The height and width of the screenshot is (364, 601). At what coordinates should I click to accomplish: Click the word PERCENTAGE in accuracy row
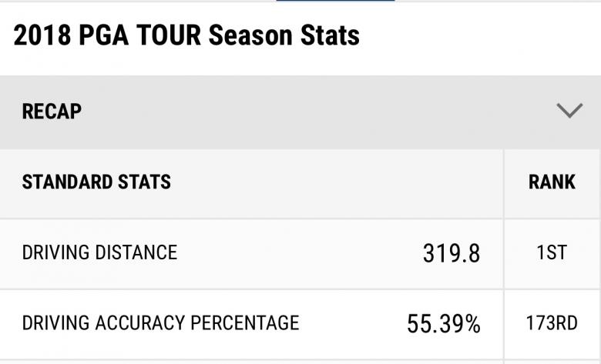tap(247, 323)
